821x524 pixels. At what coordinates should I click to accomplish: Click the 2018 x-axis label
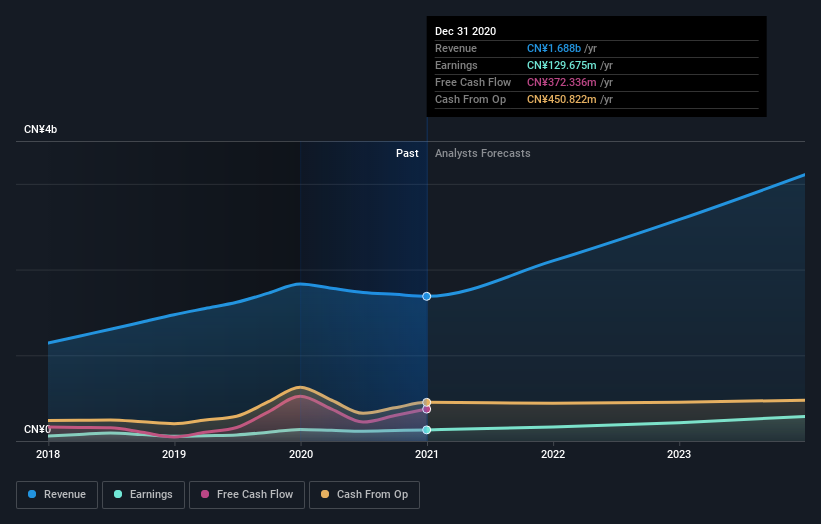pyautogui.click(x=48, y=454)
